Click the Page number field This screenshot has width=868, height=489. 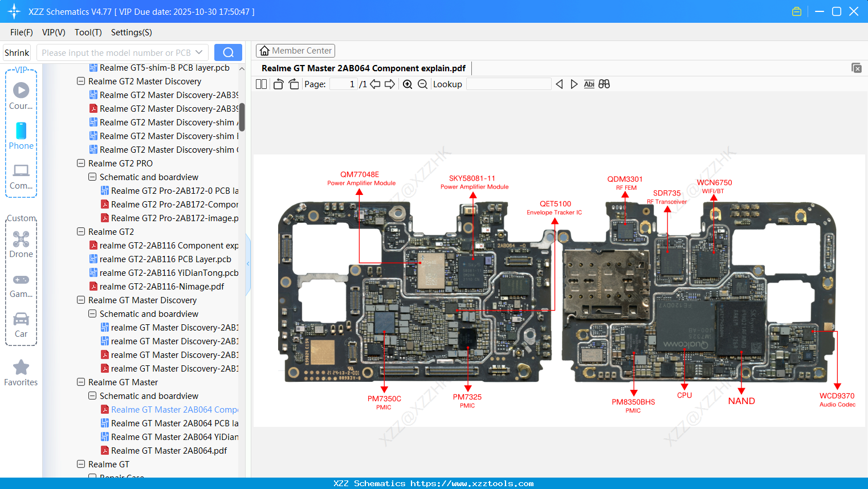[x=344, y=84]
